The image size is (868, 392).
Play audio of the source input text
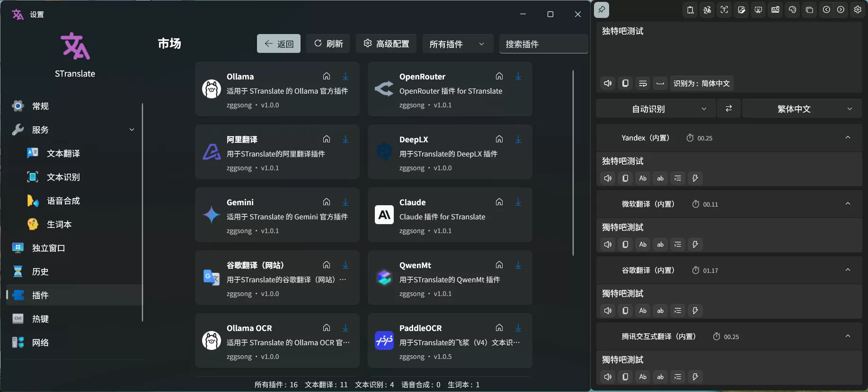(x=608, y=83)
